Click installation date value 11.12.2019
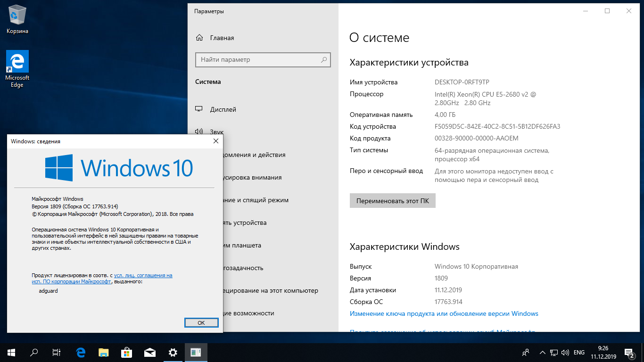The height and width of the screenshot is (362, 644). (x=448, y=290)
